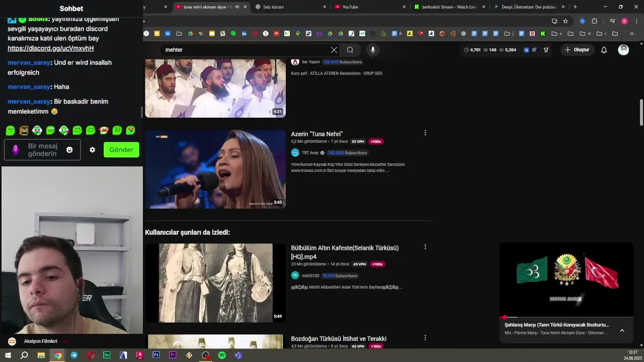The width and height of the screenshot is (644, 362).
Task: Launch Premiere Pro from the taskbar
Action: point(173,355)
